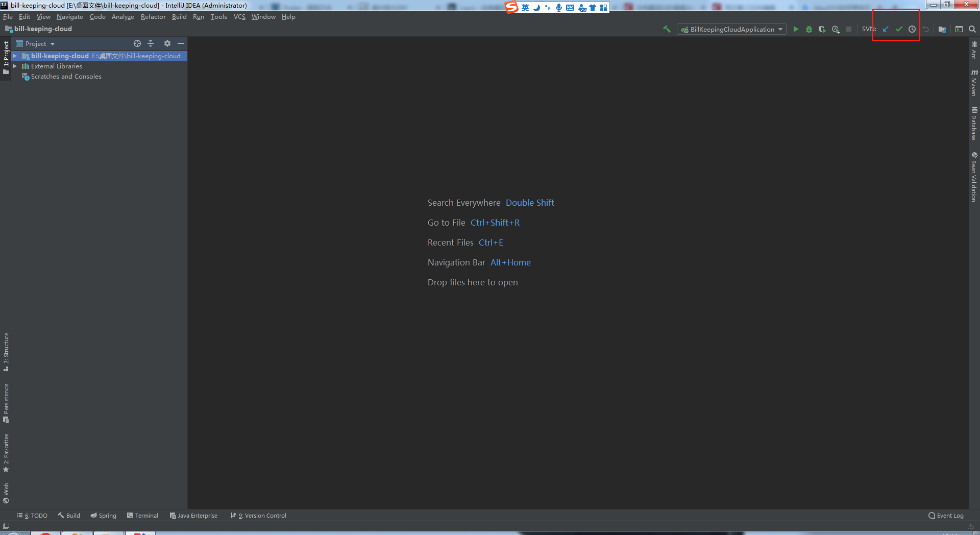Screen dimensions: 980x535
Task: Run with Coverage shield icon
Action: (x=822, y=29)
